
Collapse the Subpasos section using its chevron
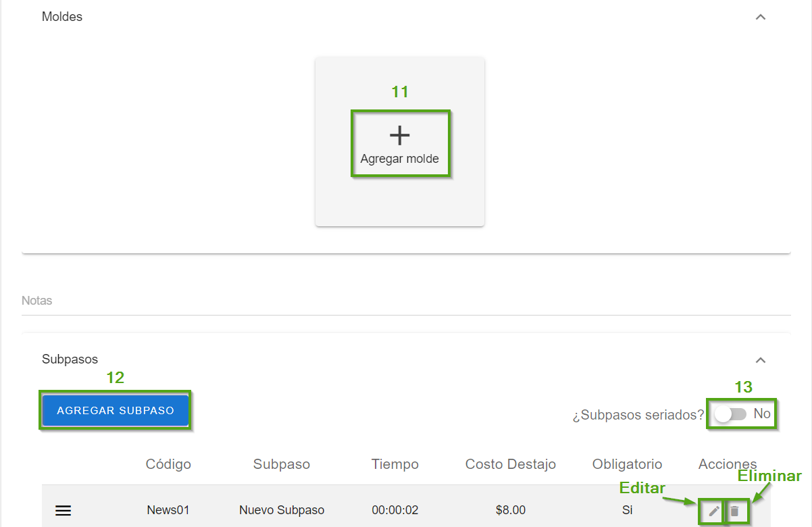point(761,360)
